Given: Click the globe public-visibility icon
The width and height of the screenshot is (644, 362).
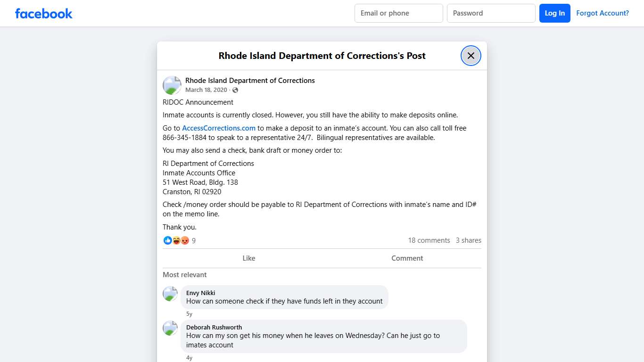Looking at the screenshot, I should (235, 90).
